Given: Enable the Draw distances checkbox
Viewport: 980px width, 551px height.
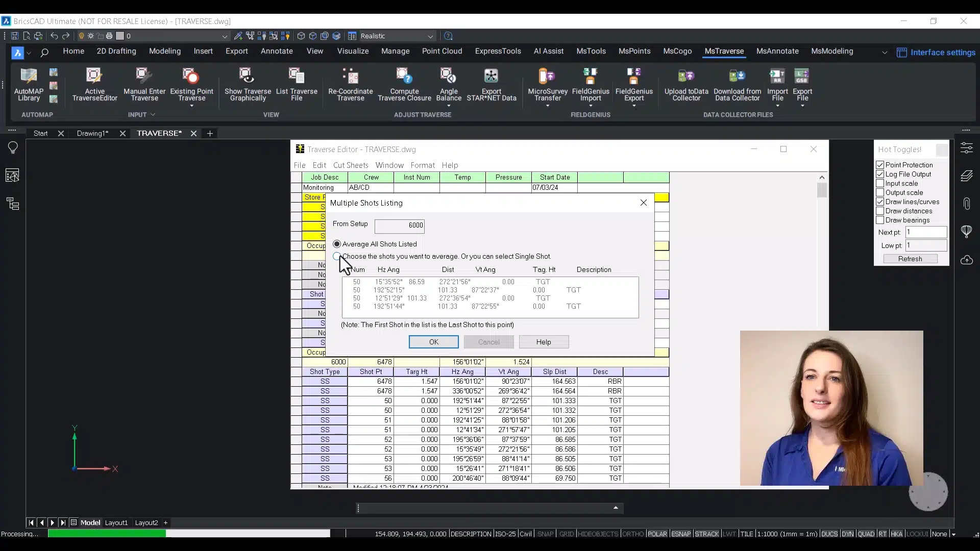Looking at the screenshot, I should coord(880,211).
